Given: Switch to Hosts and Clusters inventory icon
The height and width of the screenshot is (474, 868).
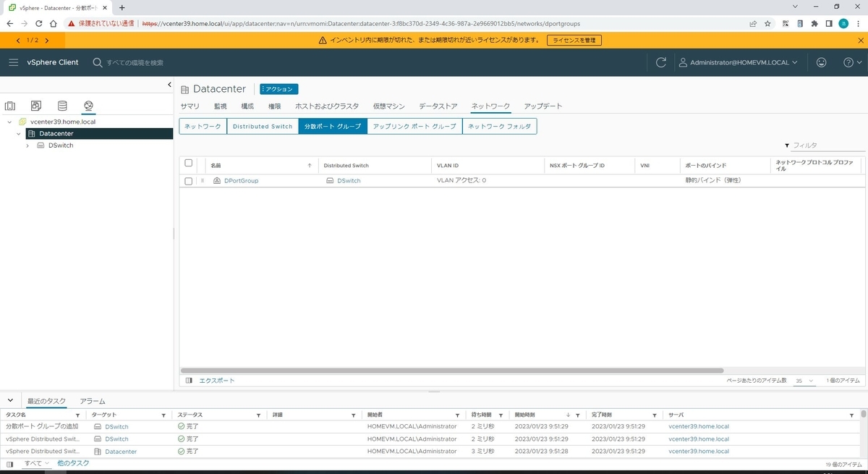Looking at the screenshot, I should [x=10, y=106].
